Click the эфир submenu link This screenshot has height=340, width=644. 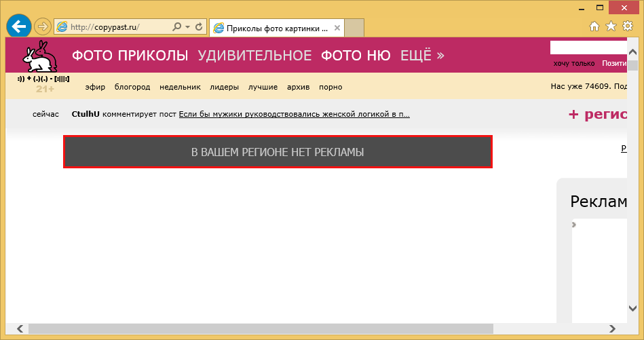[x=95, y=87]
